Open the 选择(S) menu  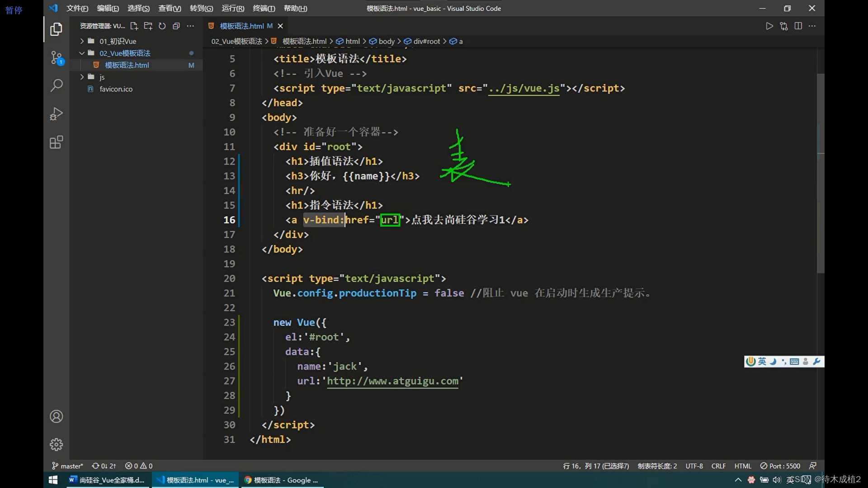pyautogui.click(x=139, y=8)
